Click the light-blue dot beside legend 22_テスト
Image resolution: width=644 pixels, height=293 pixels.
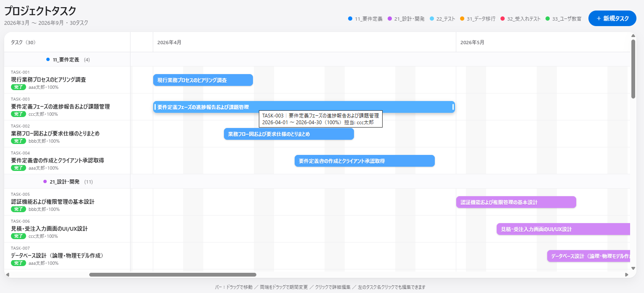(x=432, y=19)
